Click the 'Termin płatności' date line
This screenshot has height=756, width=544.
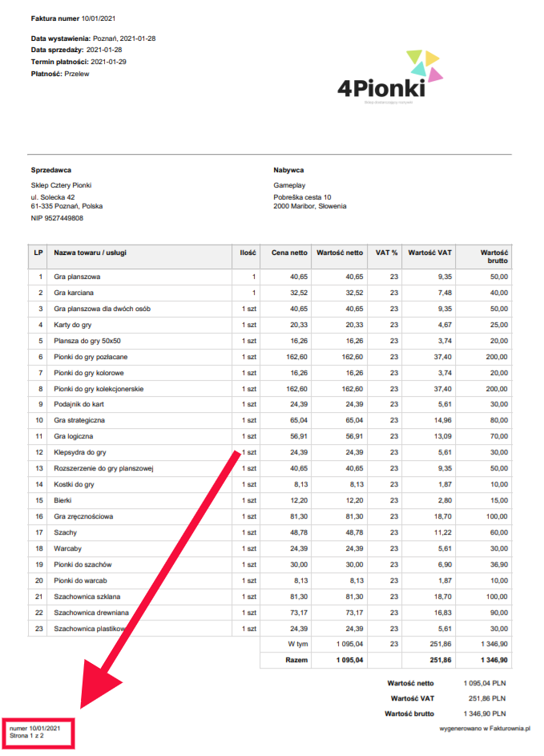(x=79, y=61)
